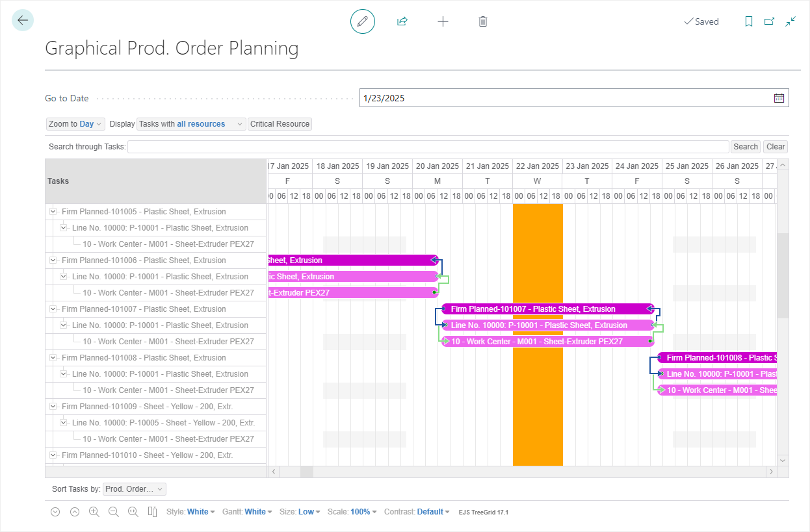Screen dimensions: 810x532
Task: Click the Search button
Action: point(745,147)
